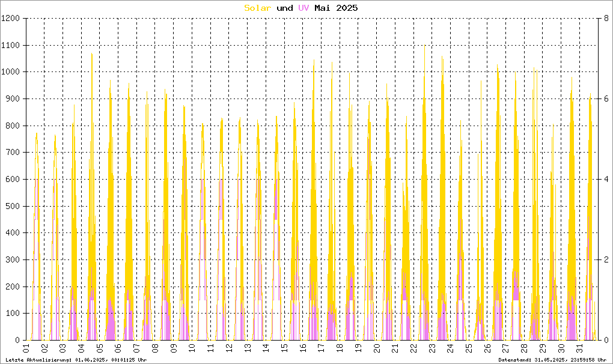Viewport: 613px width, 364px height.
Task: Click the 0 label on right UV axis
Action: (606, 340)
